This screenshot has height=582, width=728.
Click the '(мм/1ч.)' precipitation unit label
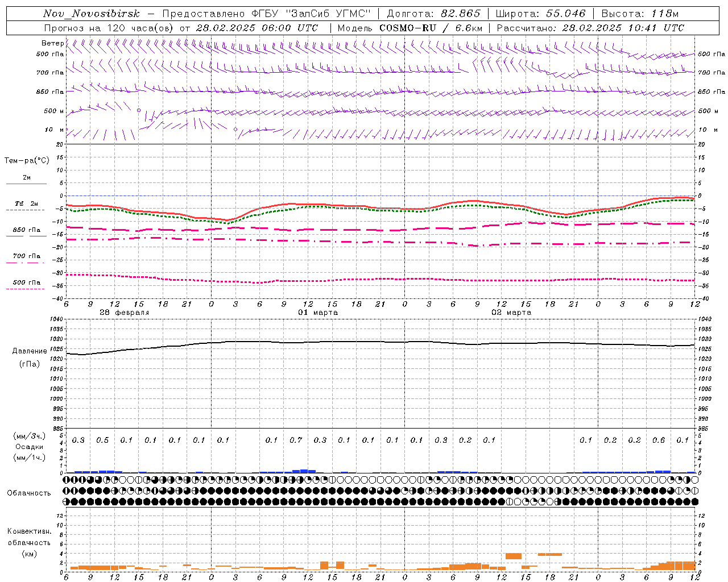coord(30,458)
